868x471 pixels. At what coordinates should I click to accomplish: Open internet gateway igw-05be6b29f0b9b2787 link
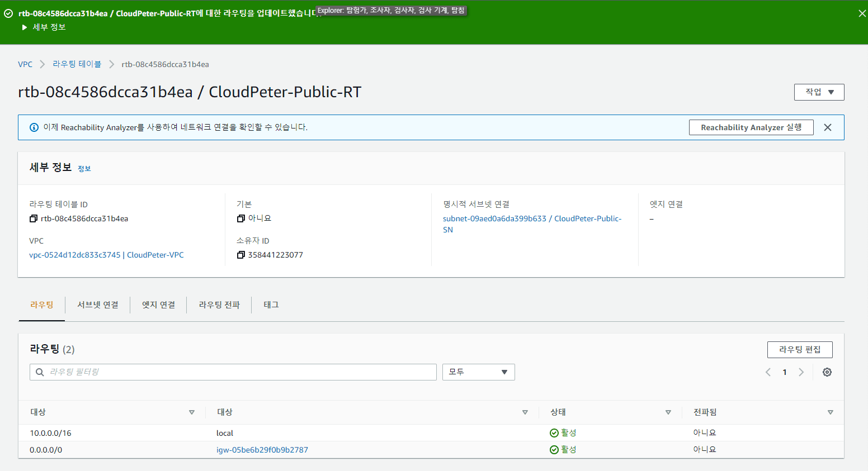pyautogui.click(x=262, y=450)
